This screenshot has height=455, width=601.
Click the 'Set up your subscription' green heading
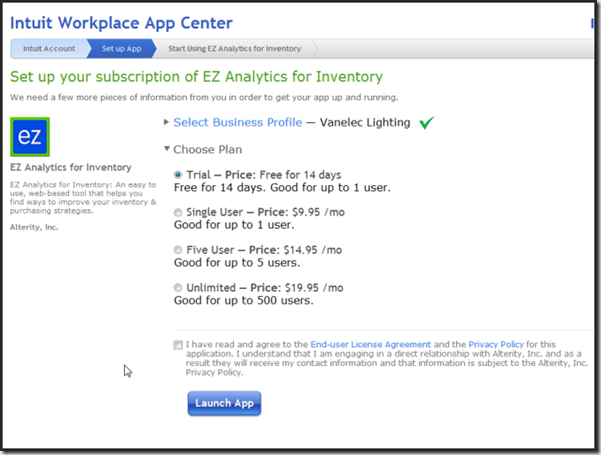point(196,77)
